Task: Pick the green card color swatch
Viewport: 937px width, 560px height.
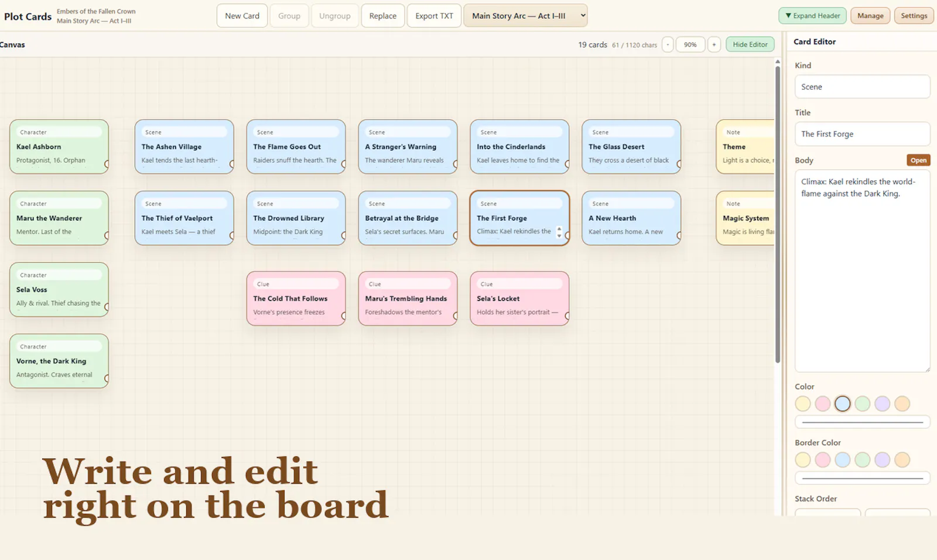Action: (863, 404)
